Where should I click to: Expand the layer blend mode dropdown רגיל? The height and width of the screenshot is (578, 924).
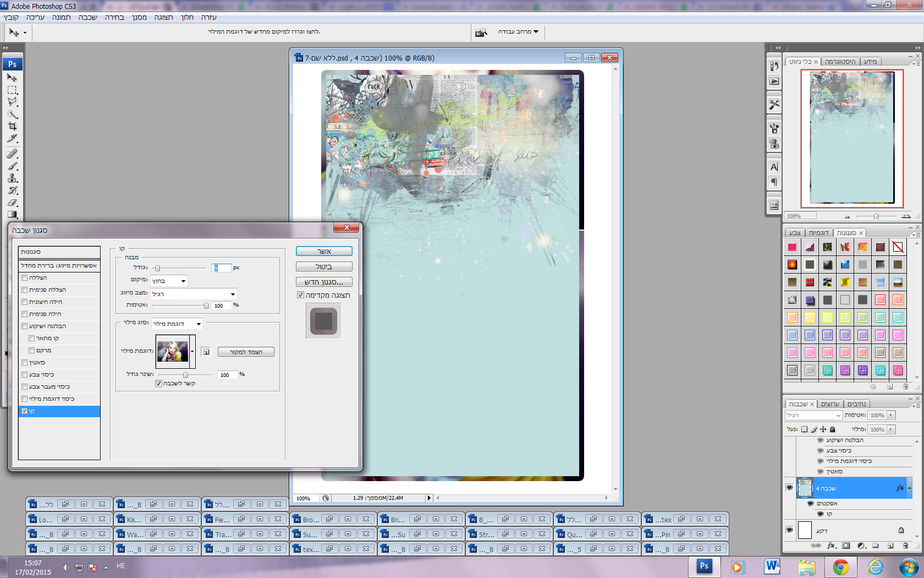814,416
